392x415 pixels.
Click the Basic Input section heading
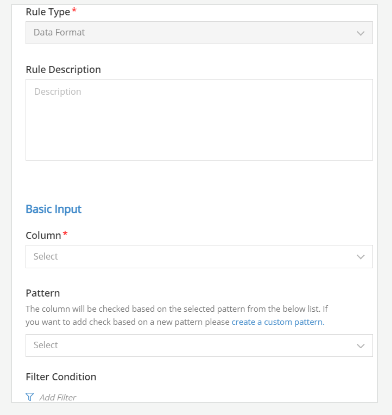(x=54, y=209)
